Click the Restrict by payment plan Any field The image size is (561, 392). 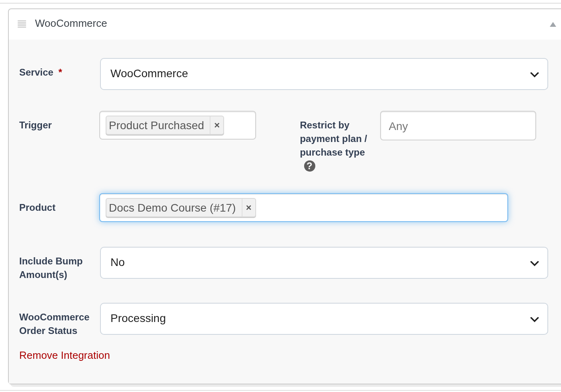tap(458, 126)
